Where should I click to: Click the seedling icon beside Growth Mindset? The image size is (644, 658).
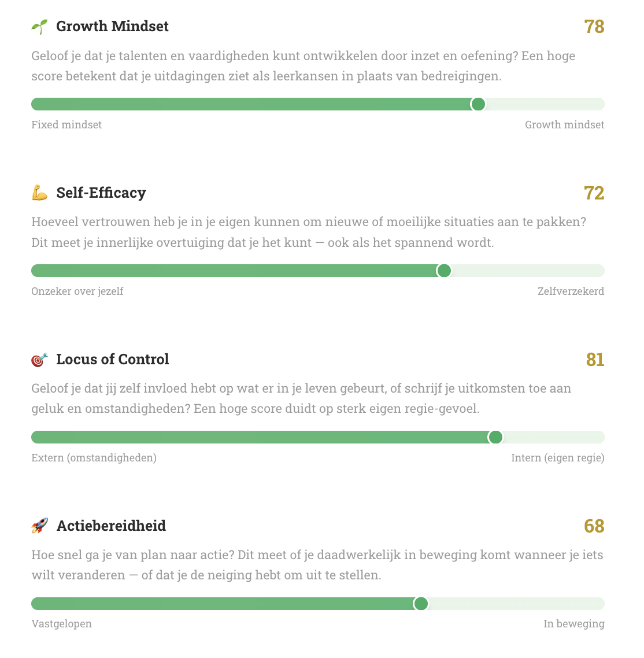39,27
